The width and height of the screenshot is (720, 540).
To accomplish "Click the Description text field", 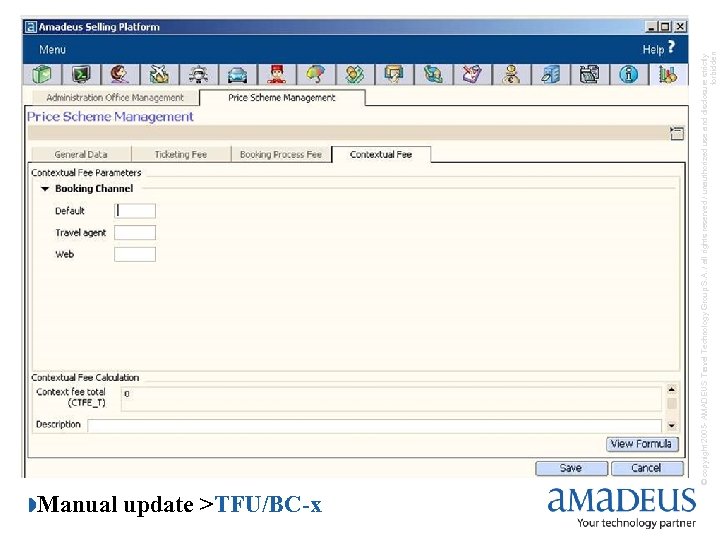I will click(374, 426).
